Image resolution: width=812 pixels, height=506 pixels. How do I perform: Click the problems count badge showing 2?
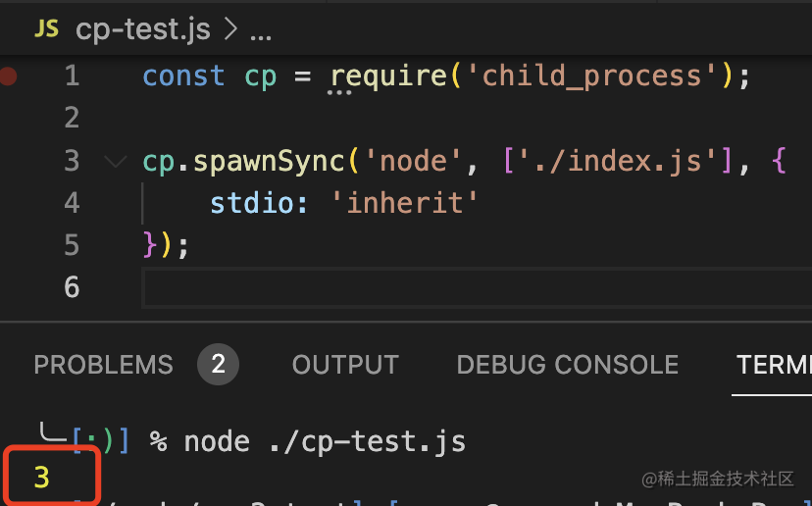pyautogui.click(x=218, y=365)
